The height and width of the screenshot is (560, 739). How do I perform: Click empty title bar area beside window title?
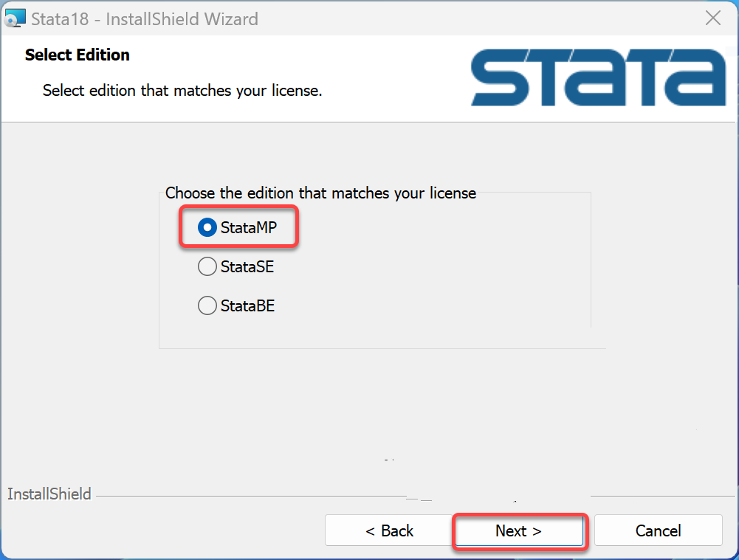(471, 19)
